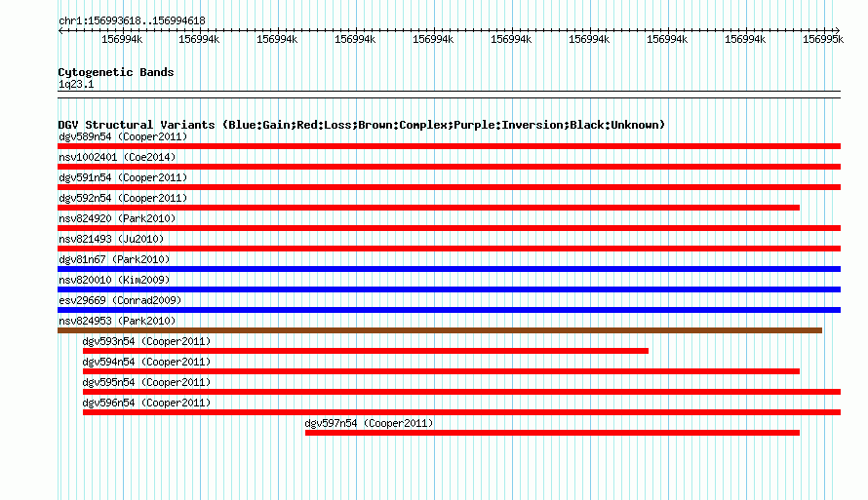Click the nsv820010 (Kim2009) label

tap(114, 280)
